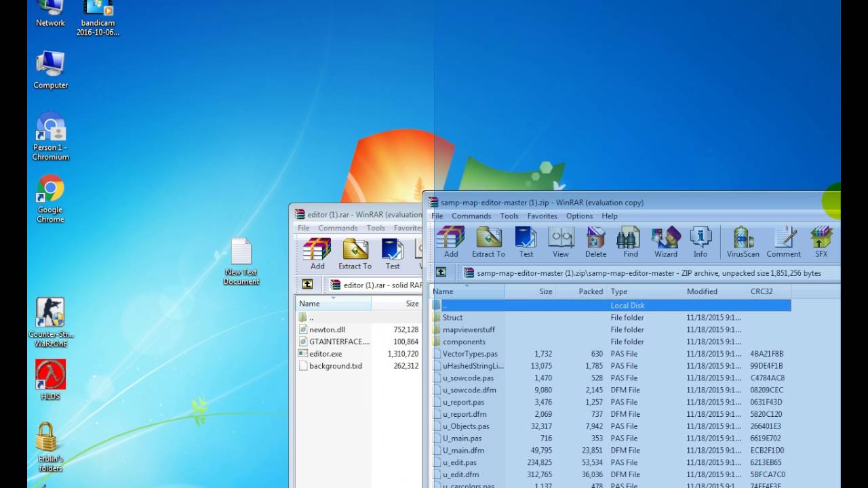This screenshot has height=488, width=868.
Task: Open the archive Comment tool
Action: pyautogui.click(x=784, y=242)
